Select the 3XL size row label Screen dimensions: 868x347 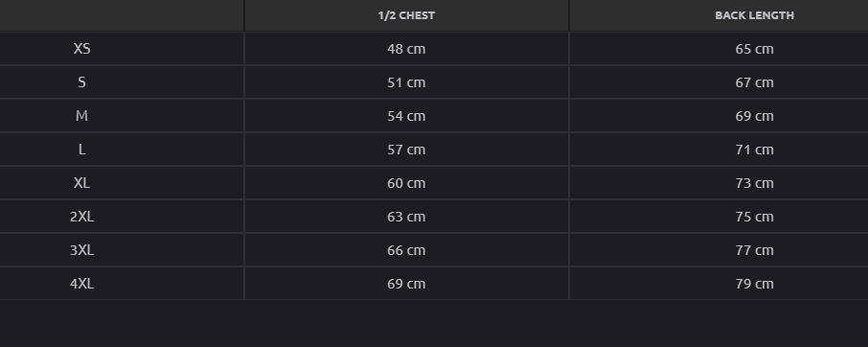click(82, 250)
